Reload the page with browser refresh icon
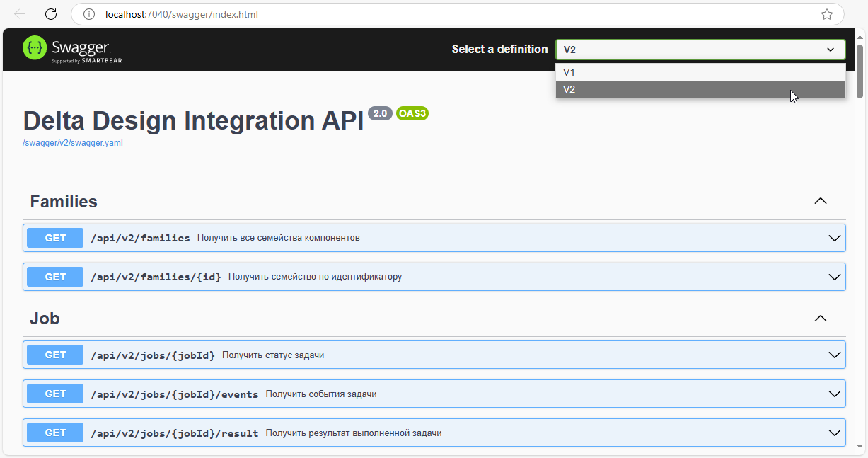 point(51,14)
